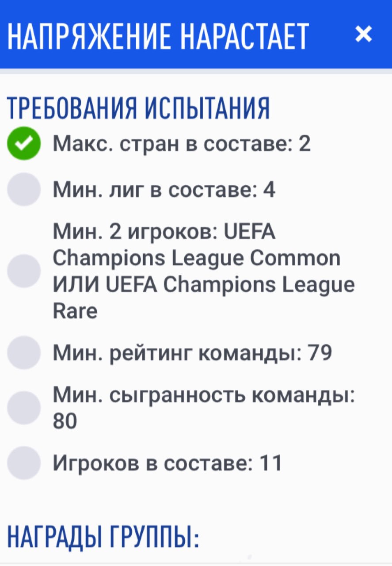Select the status circle for Мин. сыгранность команды
This screenshot has height=566, width=392.
[x=24, y=408]
